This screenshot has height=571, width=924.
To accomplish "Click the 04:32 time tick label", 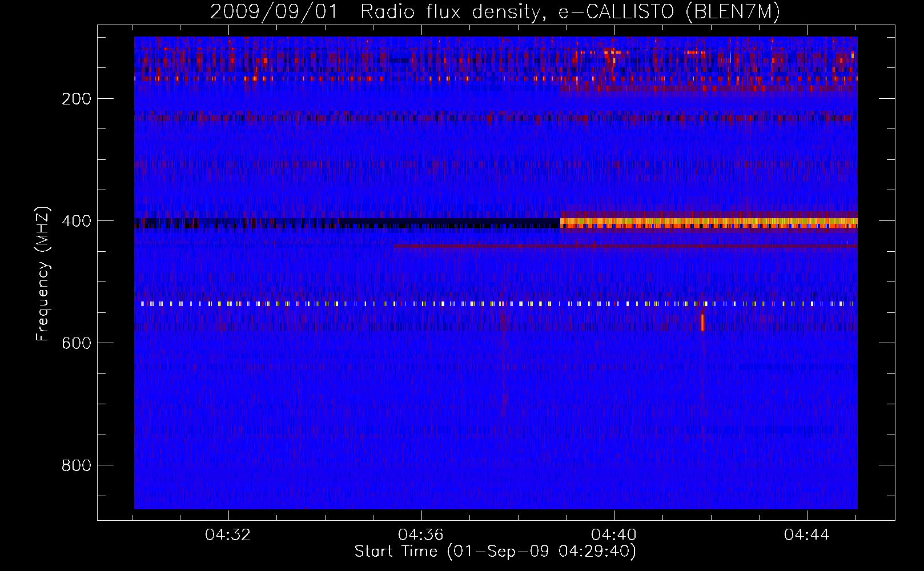I will click(x=228, y=535).
